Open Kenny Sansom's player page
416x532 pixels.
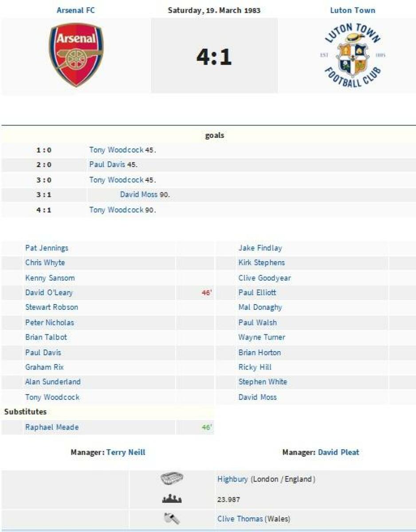[x=50, y=278]
